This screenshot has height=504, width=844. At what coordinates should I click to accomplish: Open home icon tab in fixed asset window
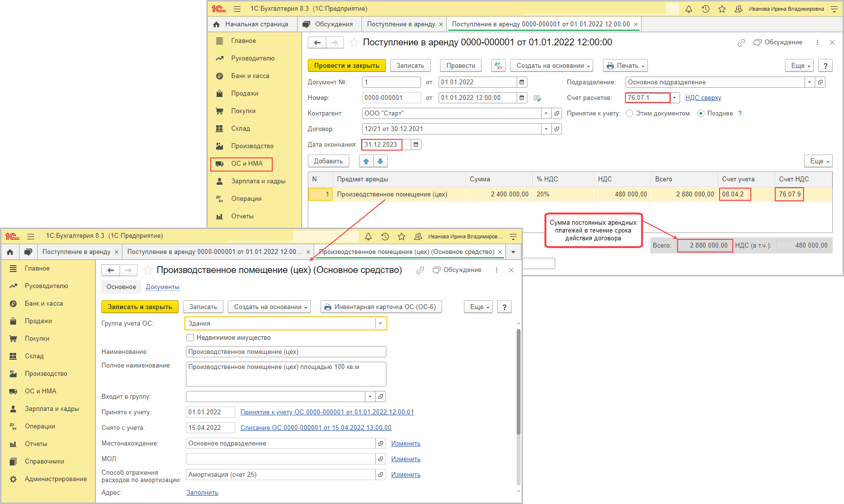point(10,252)
